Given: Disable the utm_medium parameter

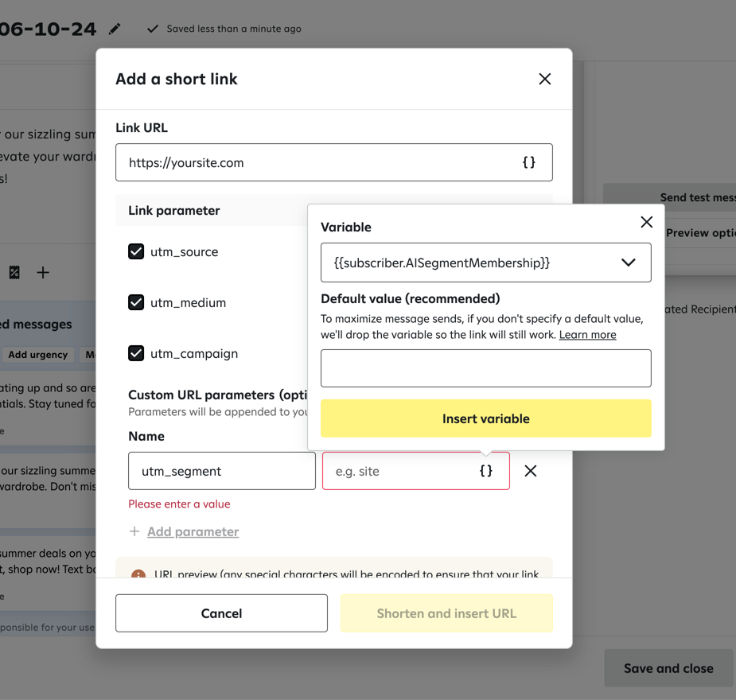Looking at the screenshot, I should coord(135,302).
